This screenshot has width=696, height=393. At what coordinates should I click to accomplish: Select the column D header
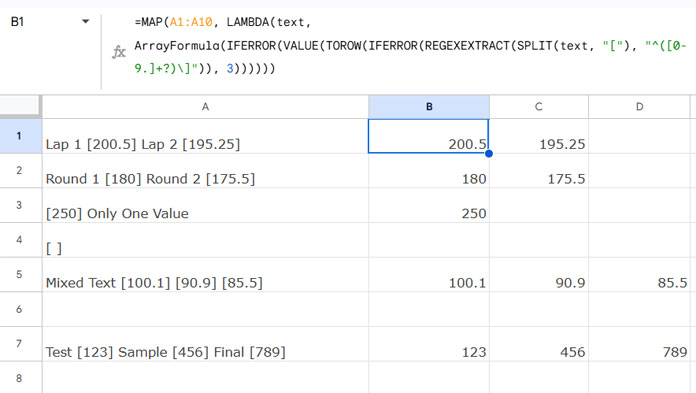coord(639,107)
